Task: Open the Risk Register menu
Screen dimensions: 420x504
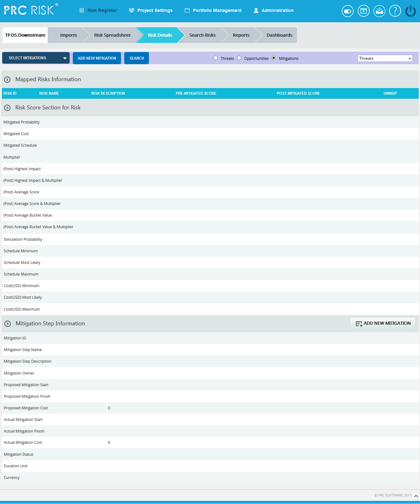Action: click(102, 10)
